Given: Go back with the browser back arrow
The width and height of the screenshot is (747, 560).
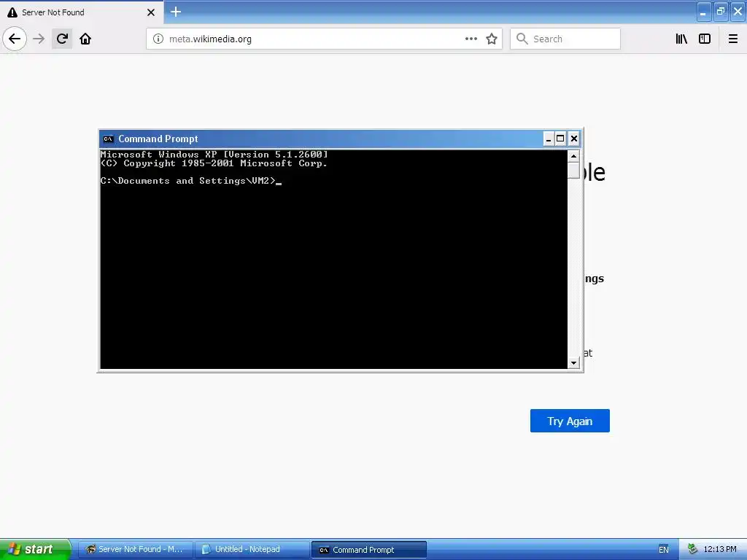Looking at the screenshot, I should tap(15, 39).
